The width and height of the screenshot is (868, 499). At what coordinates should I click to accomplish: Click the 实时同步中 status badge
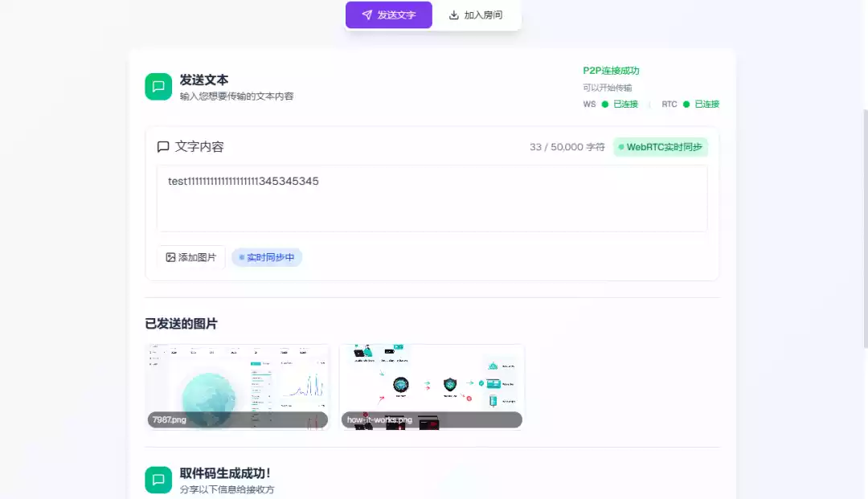click(x=267, y=257)
